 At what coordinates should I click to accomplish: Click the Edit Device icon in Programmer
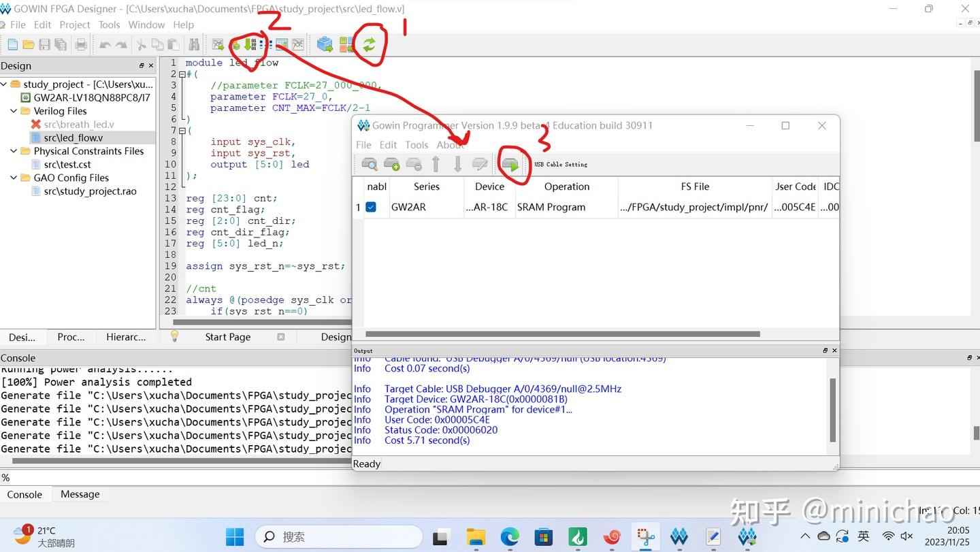point(480,164)
